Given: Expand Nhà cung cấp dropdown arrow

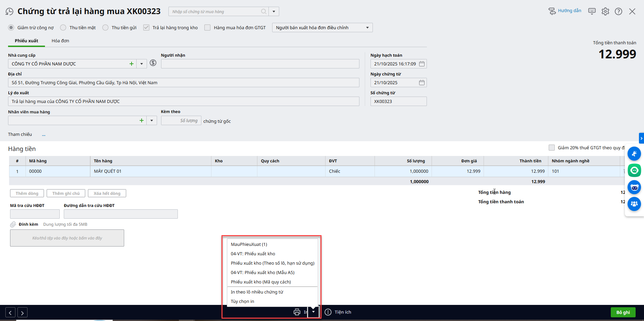Looking at the screenshot, I should point(142,64).
